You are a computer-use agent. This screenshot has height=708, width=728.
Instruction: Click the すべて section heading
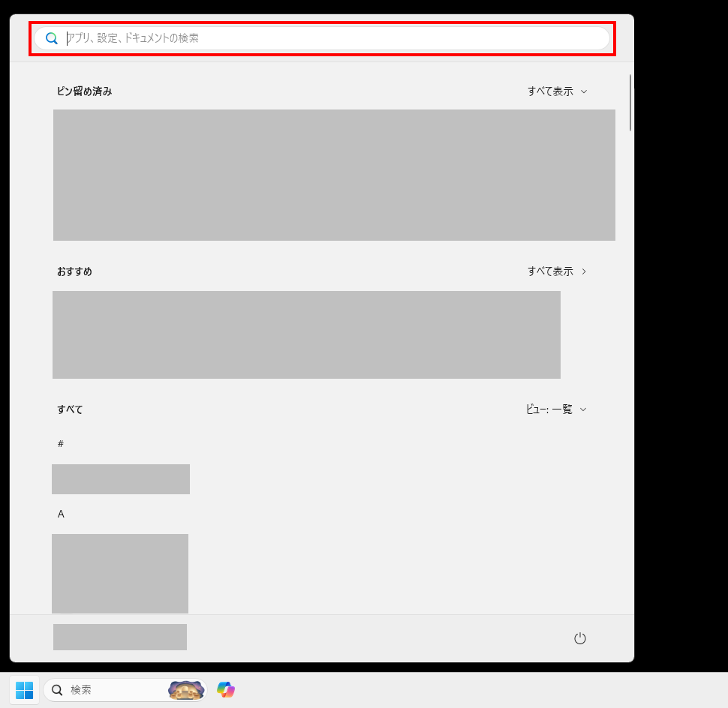pos(68,409)
